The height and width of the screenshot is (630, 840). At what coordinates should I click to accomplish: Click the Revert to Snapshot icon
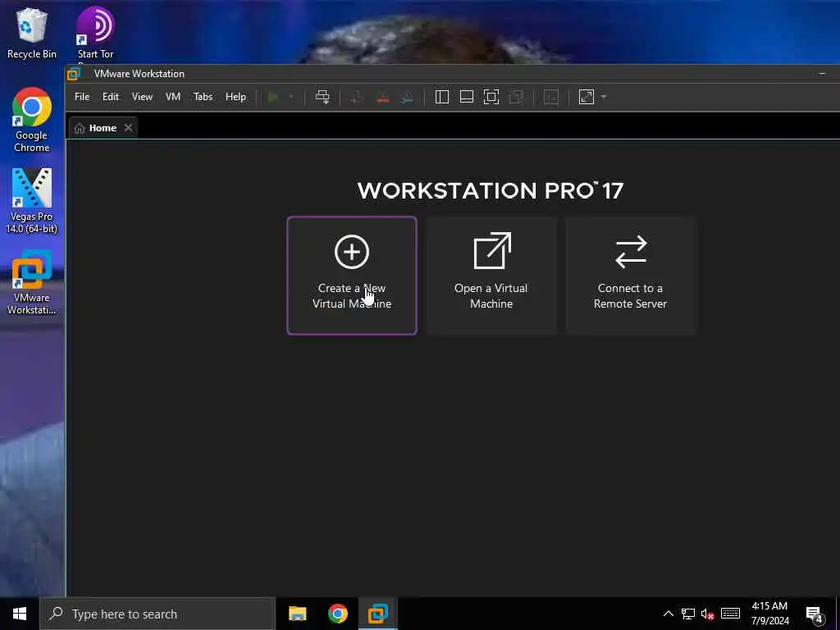click(x=382, y=97)
